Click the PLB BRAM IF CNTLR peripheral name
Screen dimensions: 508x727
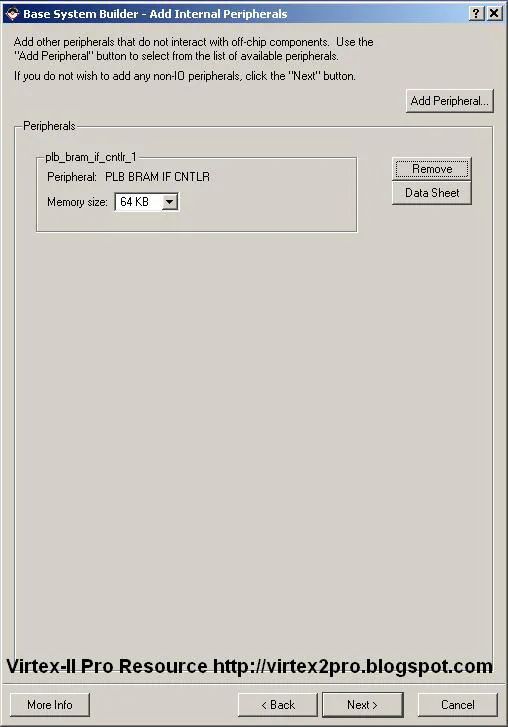157,177
